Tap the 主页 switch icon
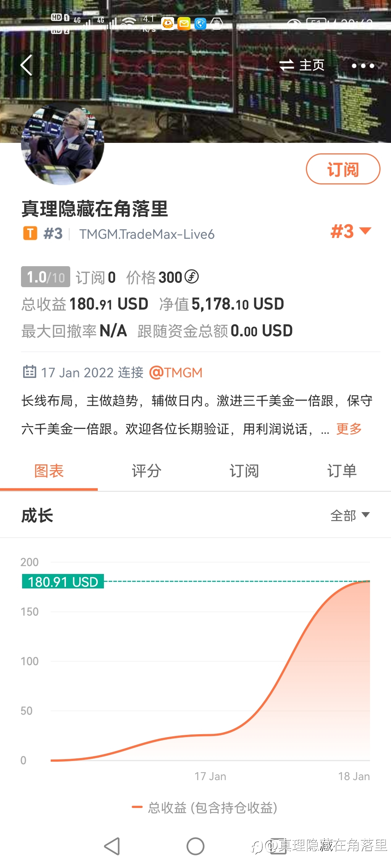 tap(286, 65)
